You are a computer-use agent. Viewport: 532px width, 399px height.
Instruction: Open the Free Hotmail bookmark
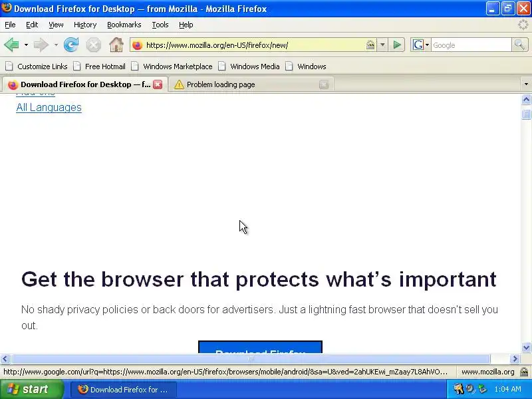(99, 66)
